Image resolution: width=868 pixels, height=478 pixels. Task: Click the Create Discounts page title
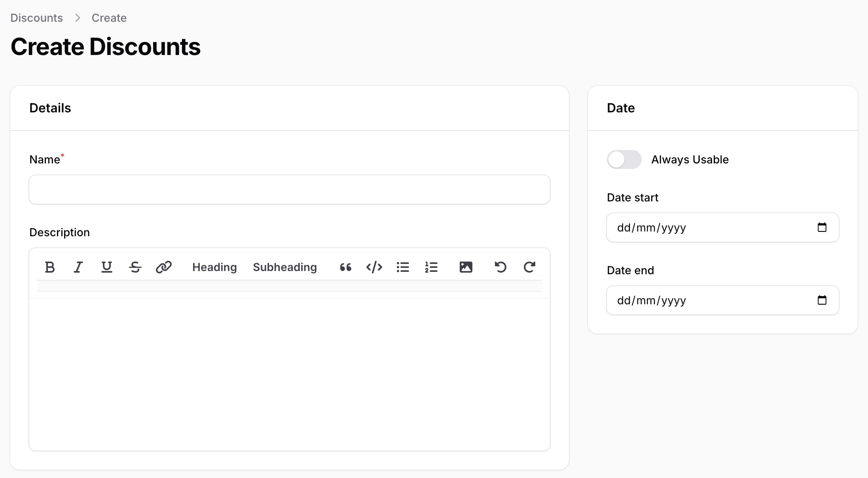(106, 47)
